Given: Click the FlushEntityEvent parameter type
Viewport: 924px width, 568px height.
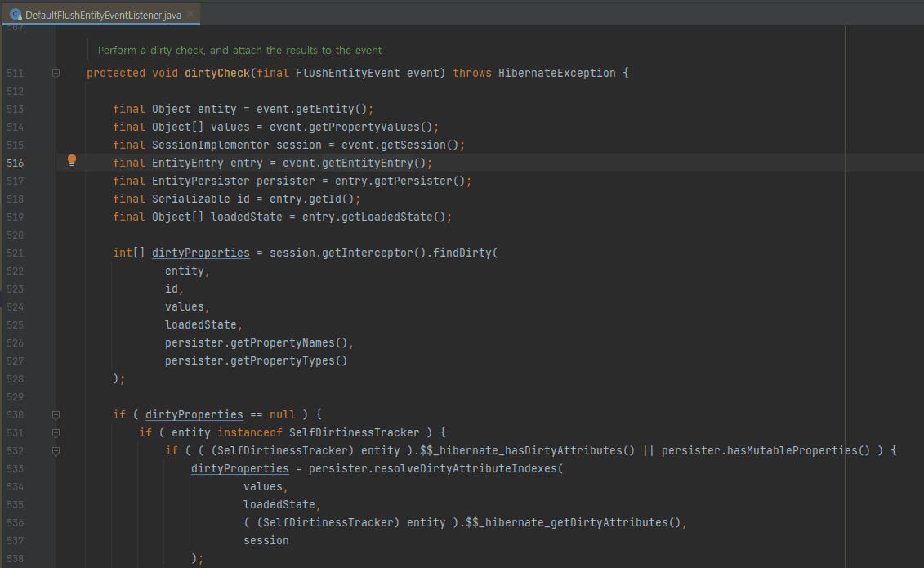Looking at the screenshot, I should coord(348,73).
